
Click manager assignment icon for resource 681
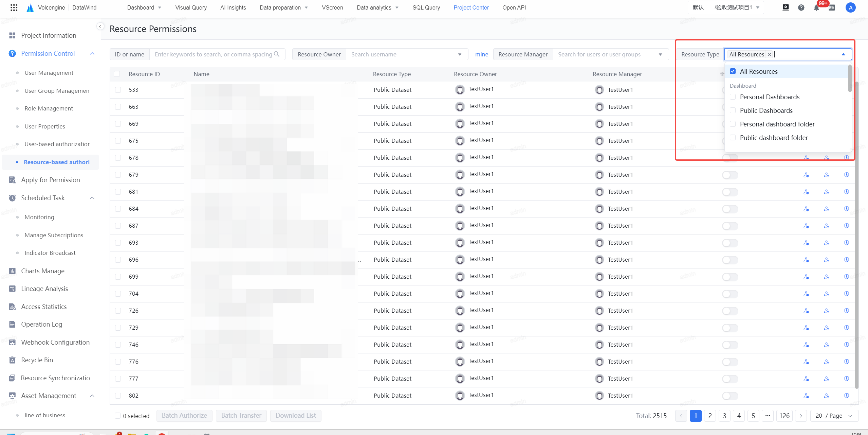pyautogui.click(x=827, y=192)
